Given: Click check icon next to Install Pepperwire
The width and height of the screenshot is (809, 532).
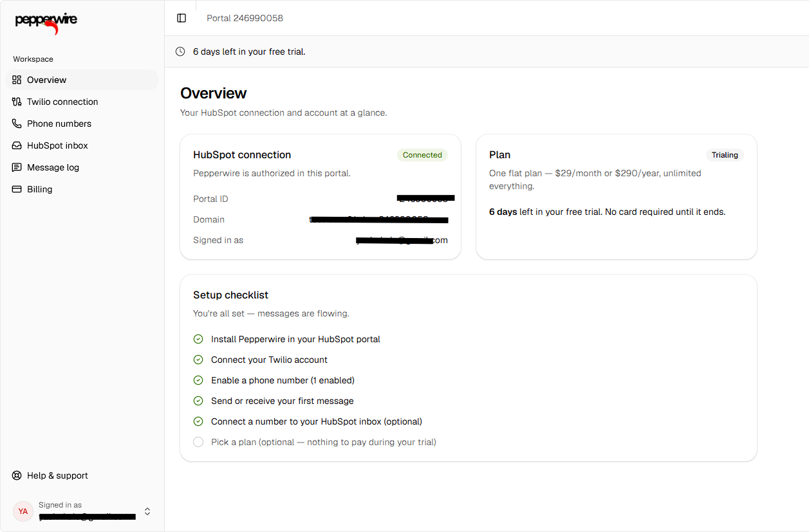Looking at the screenshot, I should click(x=198, y=339).
